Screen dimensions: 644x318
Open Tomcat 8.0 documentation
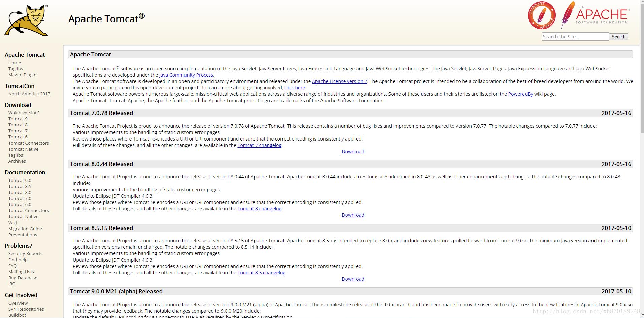pyautogui.click(x=20, y=192)
